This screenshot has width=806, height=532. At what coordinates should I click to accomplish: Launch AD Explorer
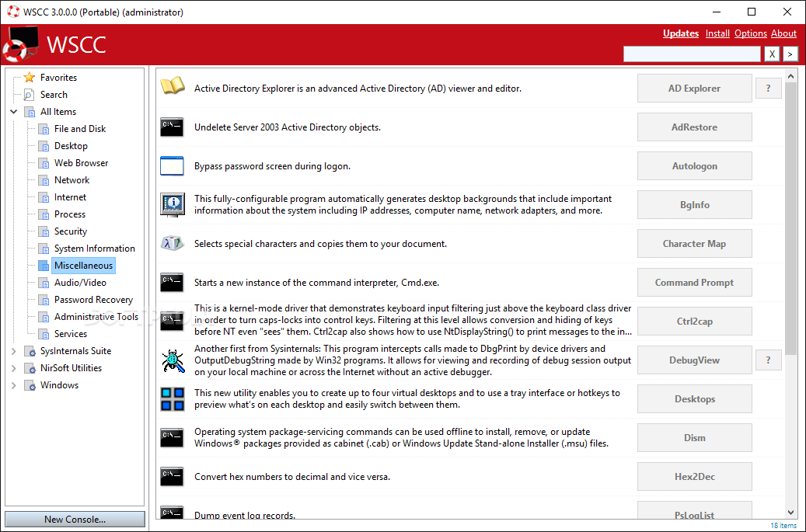pyautogui.click(x=694, y=89)
